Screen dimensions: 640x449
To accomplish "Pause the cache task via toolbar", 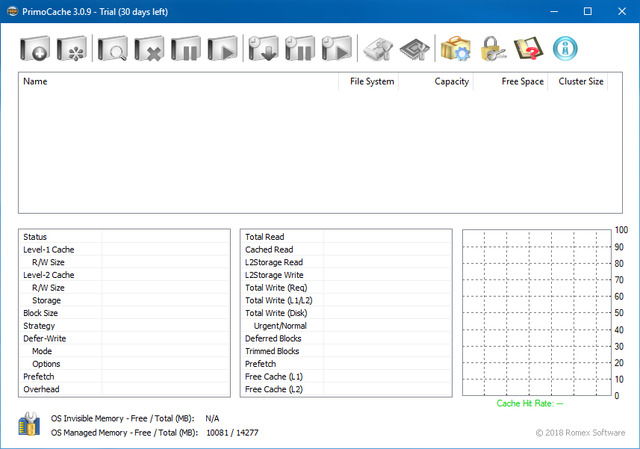I will tap(186, 48).
